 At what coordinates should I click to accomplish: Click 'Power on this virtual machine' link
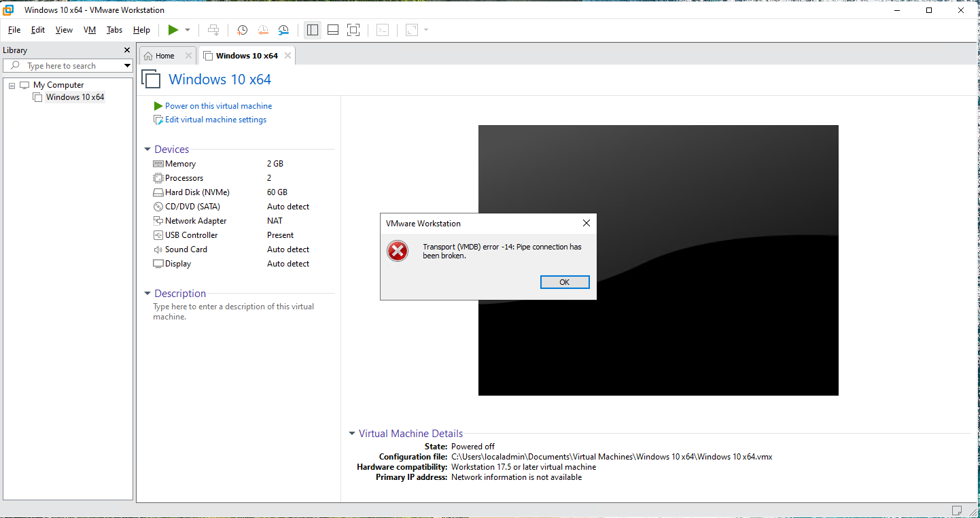pyautogui.click(x=218, y=106)
